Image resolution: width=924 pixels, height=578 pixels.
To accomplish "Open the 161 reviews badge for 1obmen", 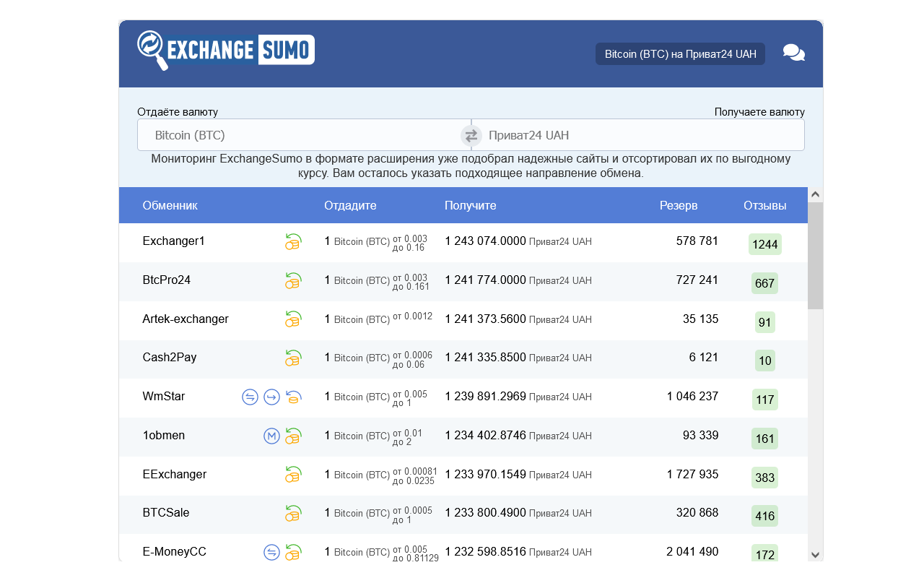I will [x=765, y=439].
